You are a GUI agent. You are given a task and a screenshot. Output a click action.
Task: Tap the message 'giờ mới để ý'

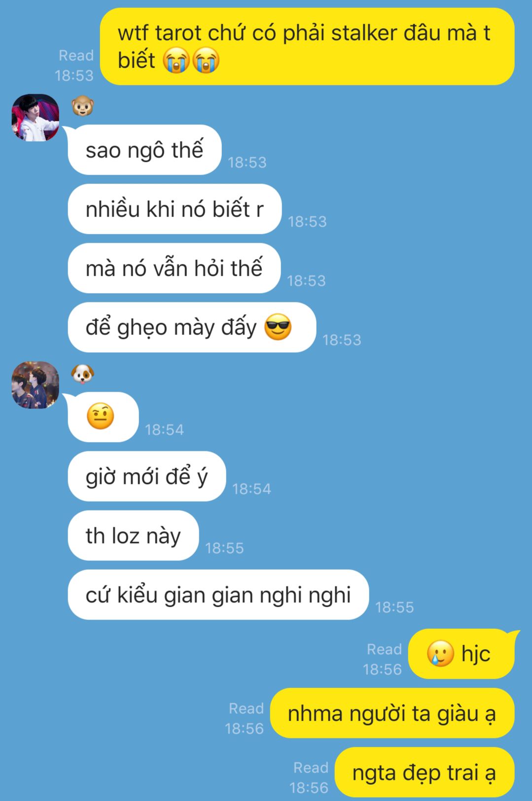pos(146,476)
